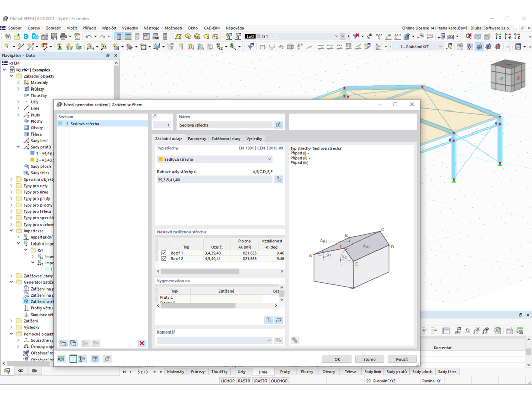Open the Typ střechy Sedlová střecha dropdown
Viewport: 532px width, 399px height.
pyautogui.click(x=215, y=159)
